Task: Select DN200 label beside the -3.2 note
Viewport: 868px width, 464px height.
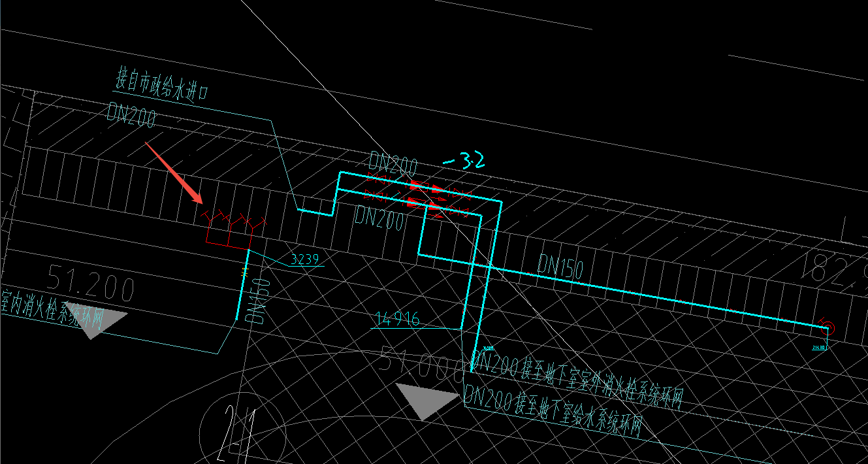Action: 393,164
